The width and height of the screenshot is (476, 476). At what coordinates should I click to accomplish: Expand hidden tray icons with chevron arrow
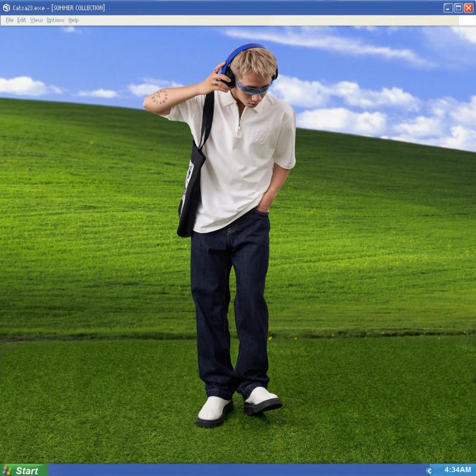click(x=429, y=471)
